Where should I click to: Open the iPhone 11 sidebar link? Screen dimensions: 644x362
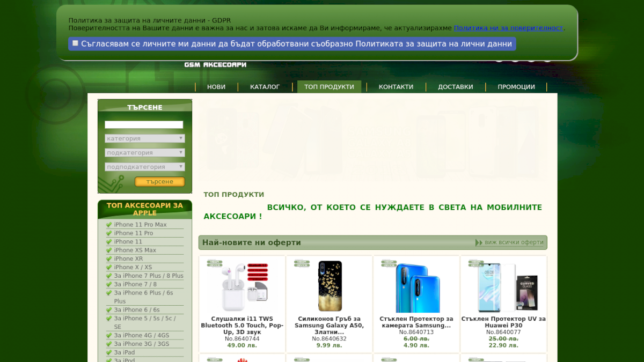[x=128, y=242]
